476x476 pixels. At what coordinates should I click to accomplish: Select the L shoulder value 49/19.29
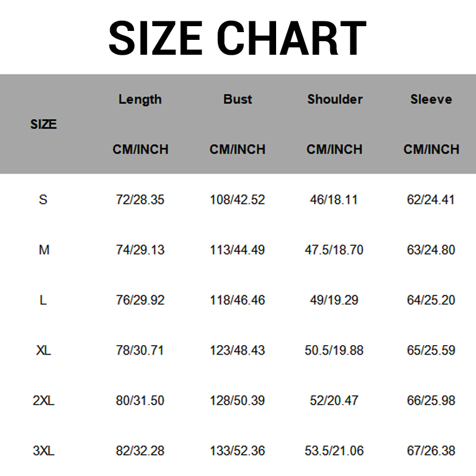tap(334, 300)
